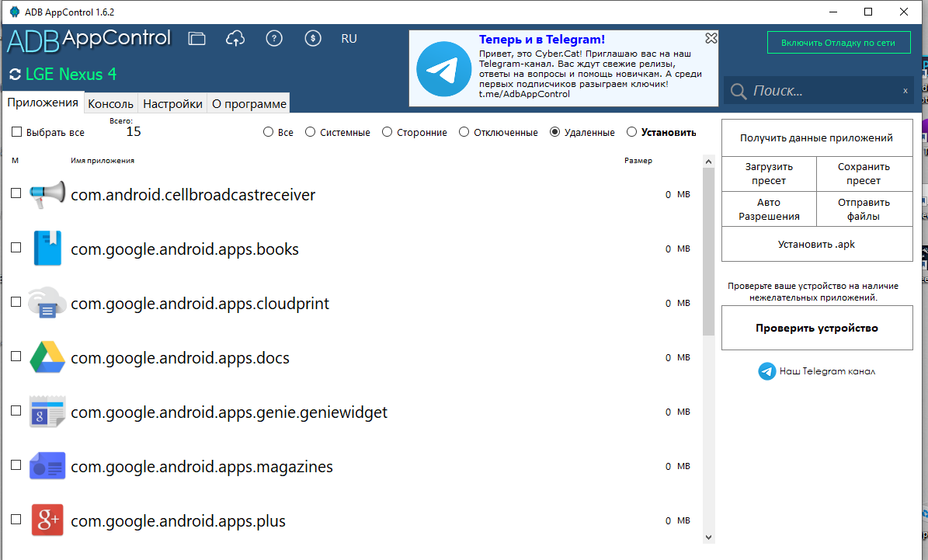Click the Сохранить пресет button
The height and width of the screenshot is (560, 928).
click(x=864, y=173)
